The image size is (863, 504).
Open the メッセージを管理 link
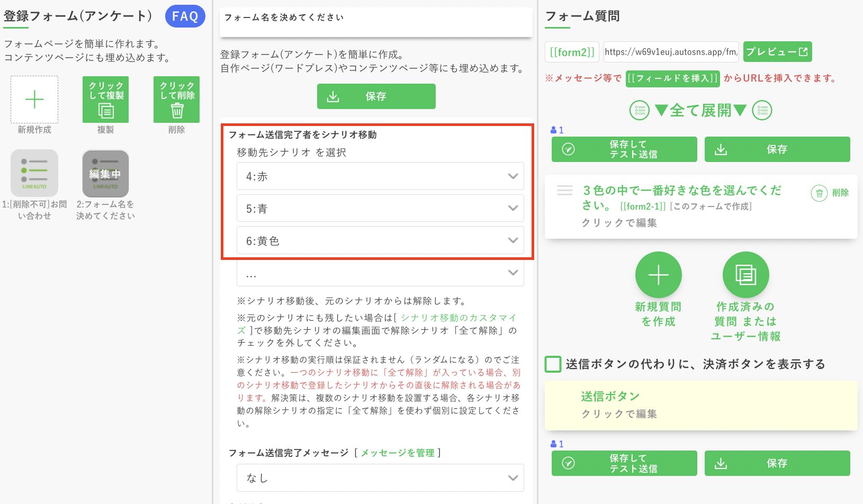398,453
